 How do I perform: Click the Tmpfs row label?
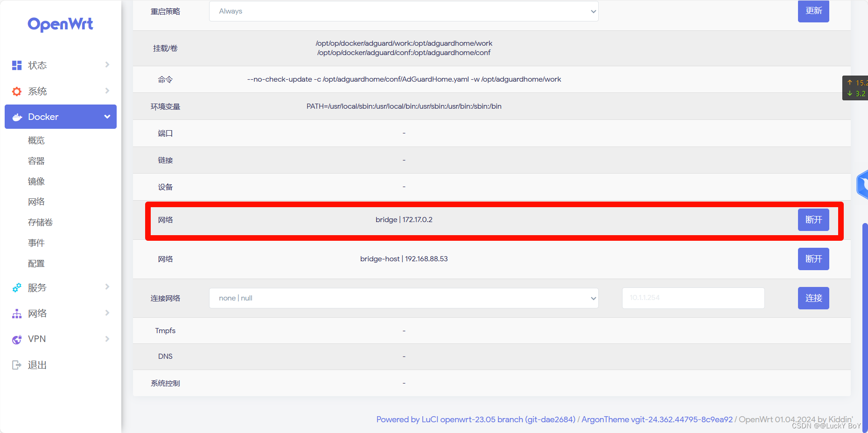(165, 331)
